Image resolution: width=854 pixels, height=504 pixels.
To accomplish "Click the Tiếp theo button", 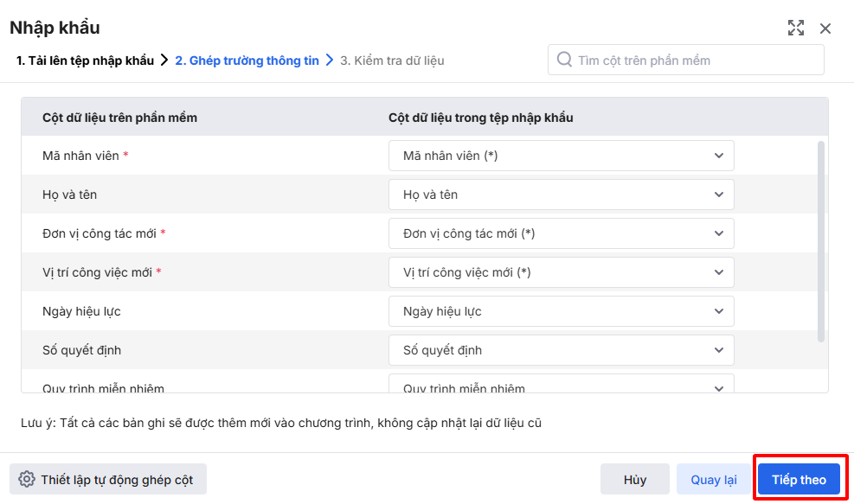I will pos(799,480).
